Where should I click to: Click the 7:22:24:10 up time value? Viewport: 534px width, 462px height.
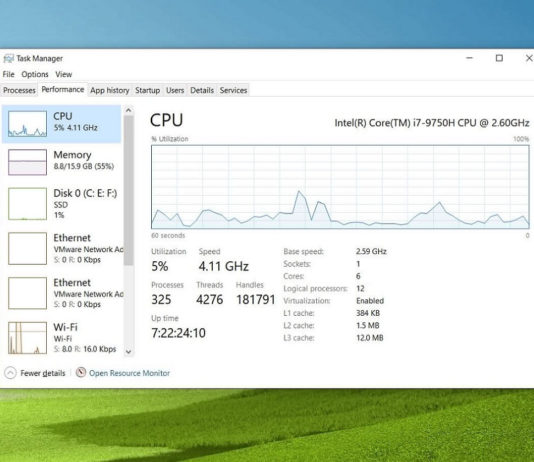(x=178, y=333)
